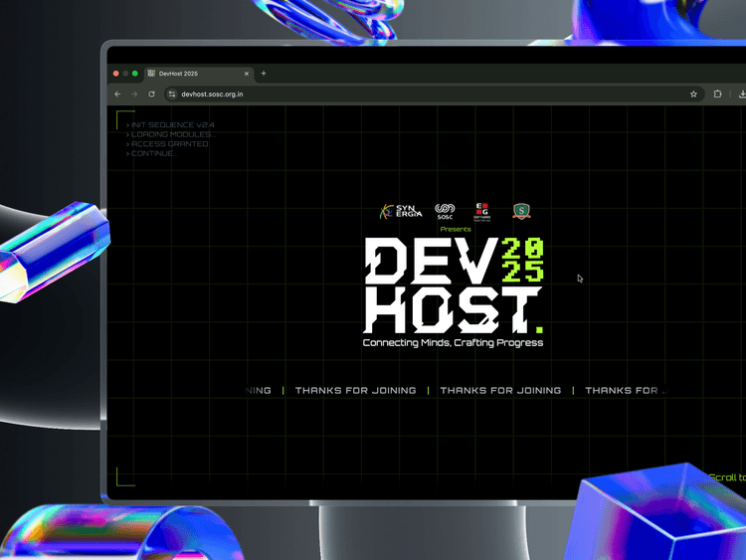Click the browser forward arrow
The height and width of the screenshot is (560, 746).
pos(134,94)
